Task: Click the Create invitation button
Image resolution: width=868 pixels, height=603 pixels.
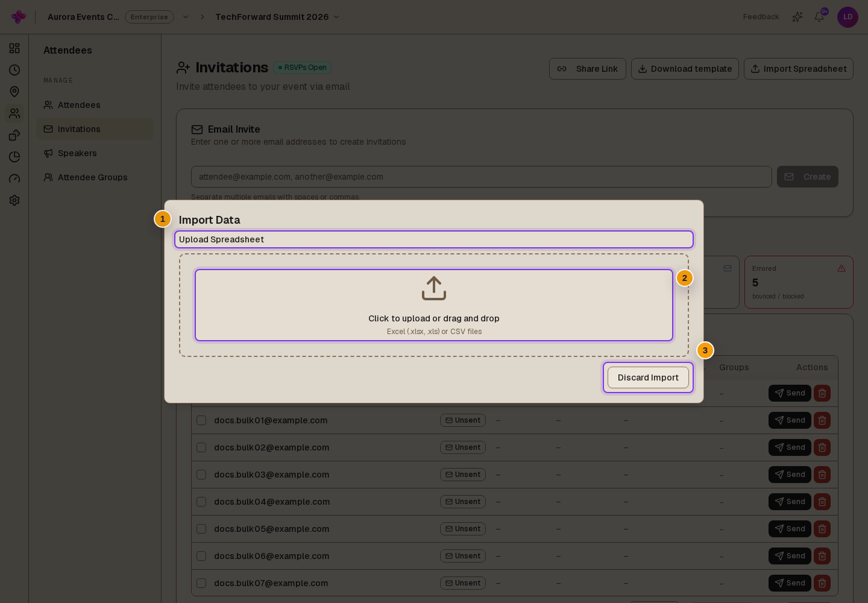Action: 808,177
